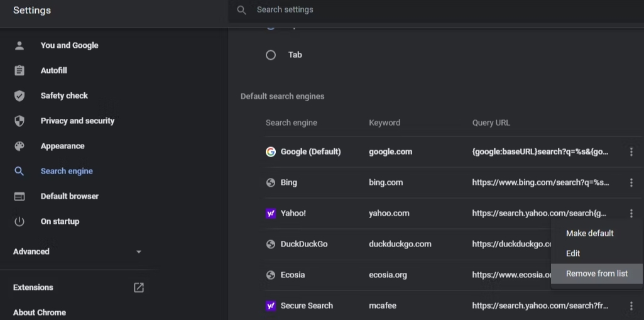This screenshot has width=644, height=320.
Task: Open You and Google settings
Action: click(69, 46)
